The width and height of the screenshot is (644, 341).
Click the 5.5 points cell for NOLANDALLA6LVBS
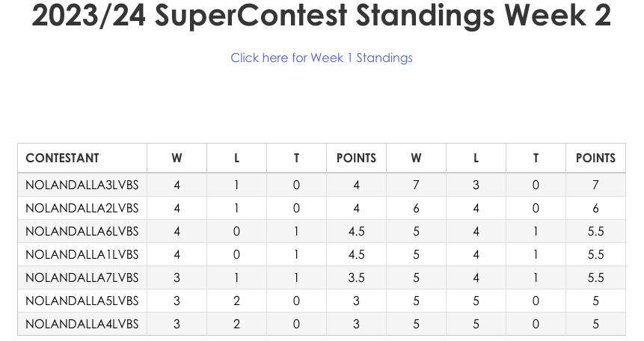coord(595,231)
